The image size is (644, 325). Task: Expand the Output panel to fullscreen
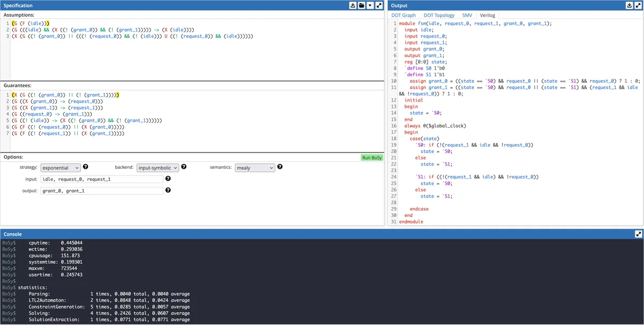tap(638, 5)
